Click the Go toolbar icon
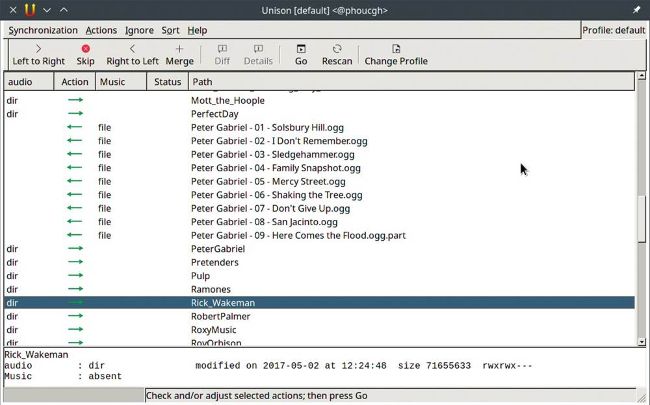The height and width of the screenshot is (405, 650). [301, 48]
